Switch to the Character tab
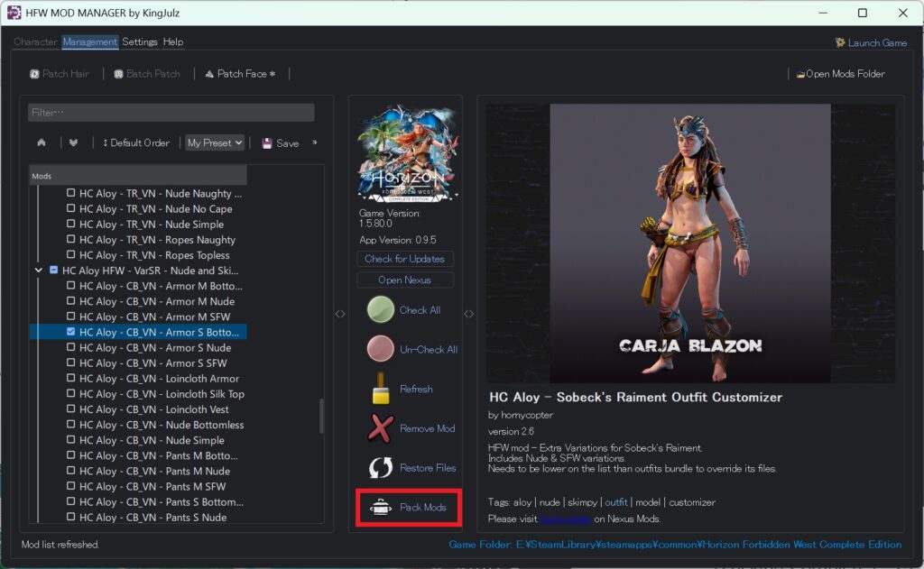 point(35,42)
